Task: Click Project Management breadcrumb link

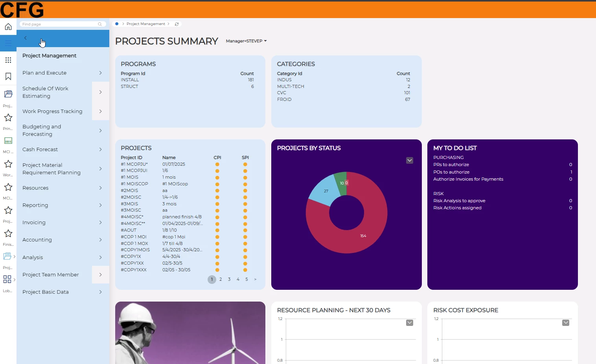Action: 145,24
